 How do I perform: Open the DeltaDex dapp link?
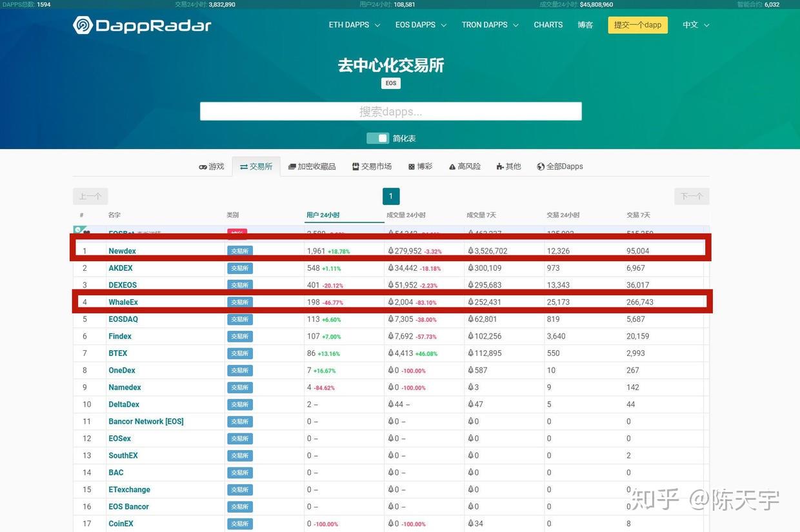pyautogui.click(x=124, y=404)
